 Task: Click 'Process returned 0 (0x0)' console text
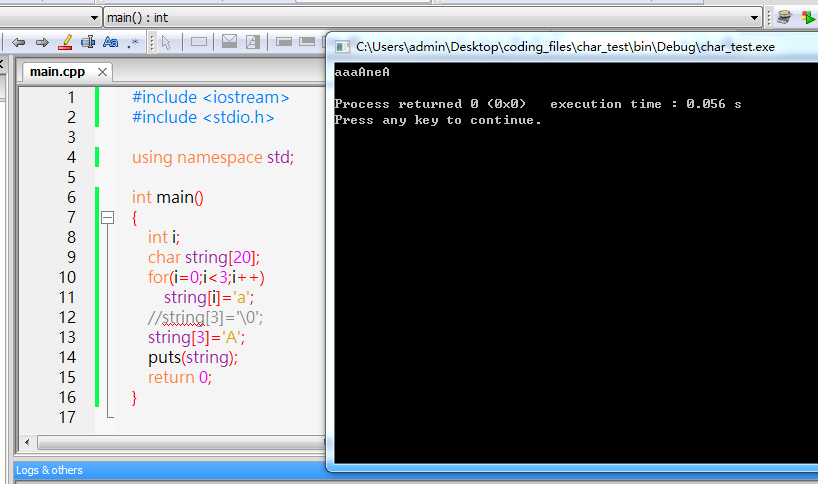(430, 104)
